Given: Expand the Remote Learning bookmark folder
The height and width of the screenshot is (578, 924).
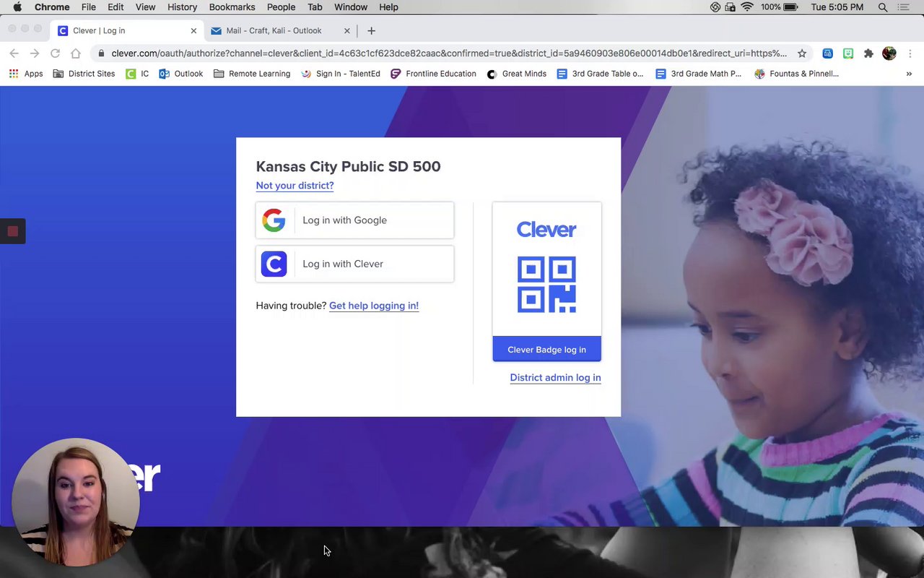Looking at the screenshot, I should click(252, 74).
